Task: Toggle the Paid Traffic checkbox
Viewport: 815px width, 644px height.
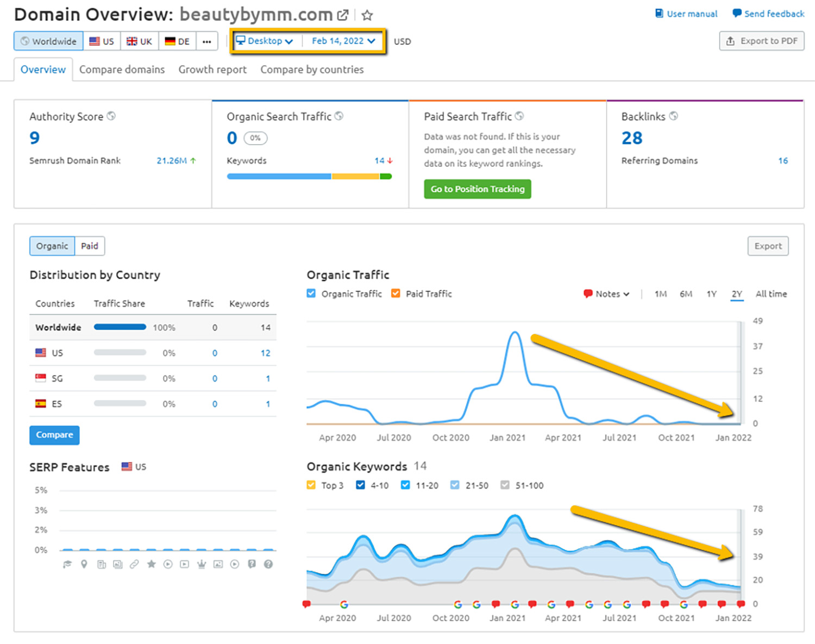Action: coord(396,293)
